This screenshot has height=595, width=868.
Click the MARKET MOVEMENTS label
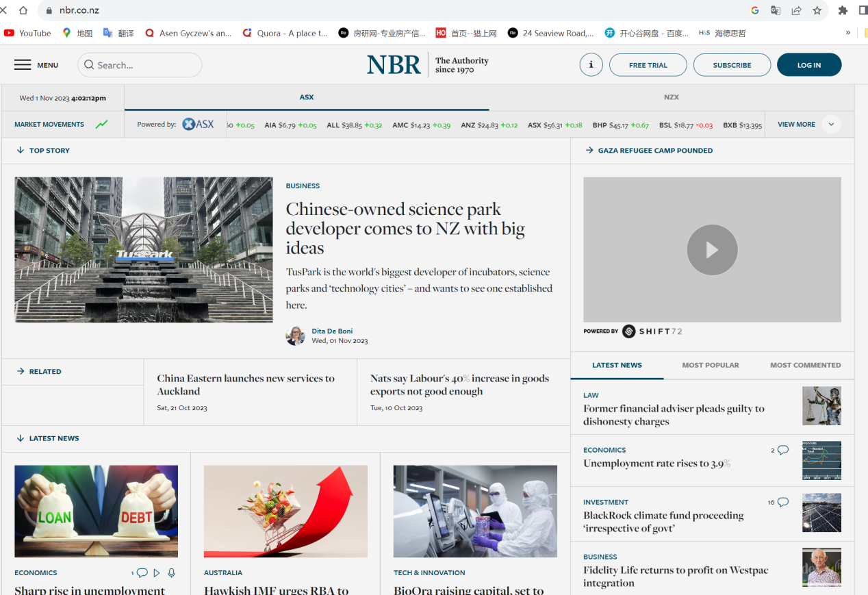point(49,125)
